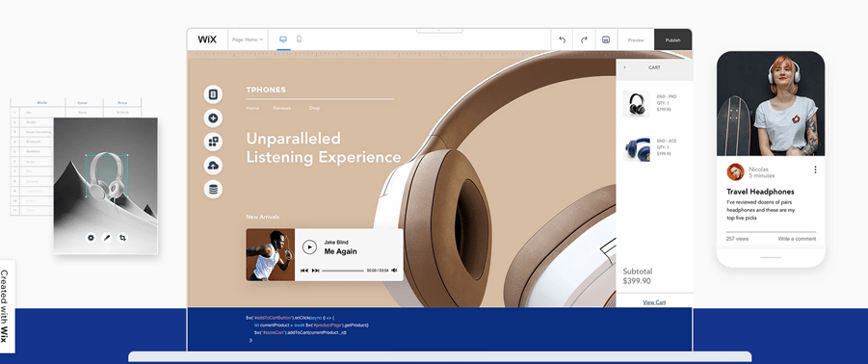The width and height of the screenshot is (868, 364).
Task: Switch to desktop view icon
Action: tap(283, 39)
